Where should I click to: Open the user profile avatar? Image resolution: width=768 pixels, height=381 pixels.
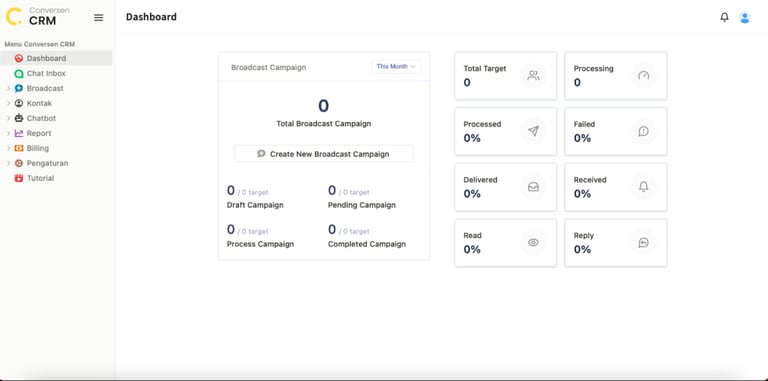pyautogui.click(x=744, y=17)
